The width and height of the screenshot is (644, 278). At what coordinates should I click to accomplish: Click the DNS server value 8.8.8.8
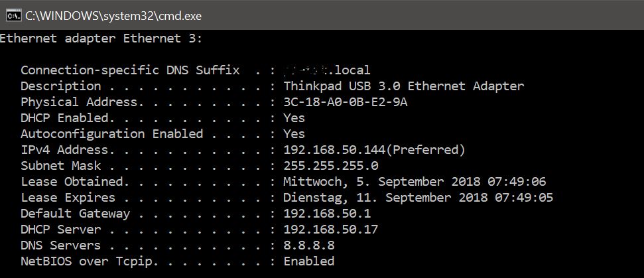click(x=309, y=245)
